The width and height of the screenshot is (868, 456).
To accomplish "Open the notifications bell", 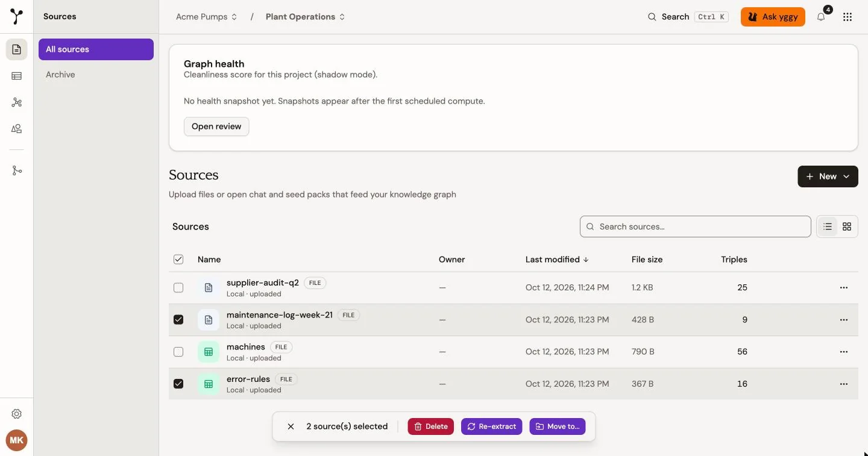I will 821,17.
